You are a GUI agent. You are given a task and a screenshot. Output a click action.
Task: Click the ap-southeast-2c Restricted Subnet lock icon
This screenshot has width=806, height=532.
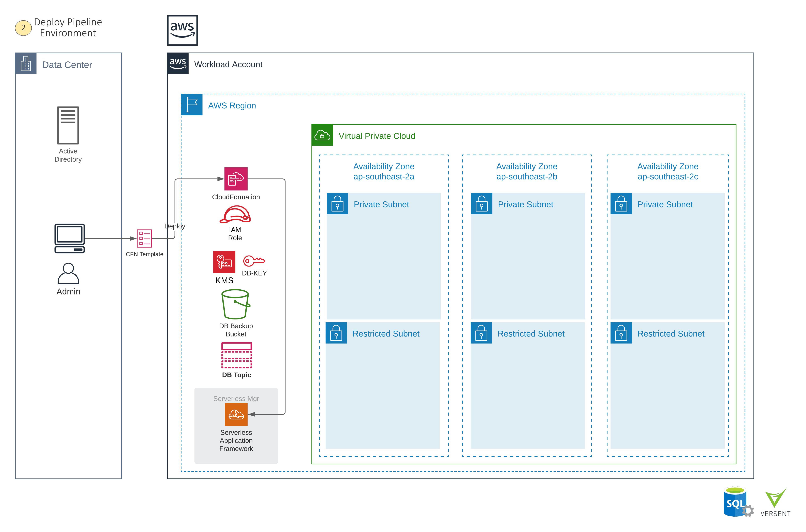[621, 333]
